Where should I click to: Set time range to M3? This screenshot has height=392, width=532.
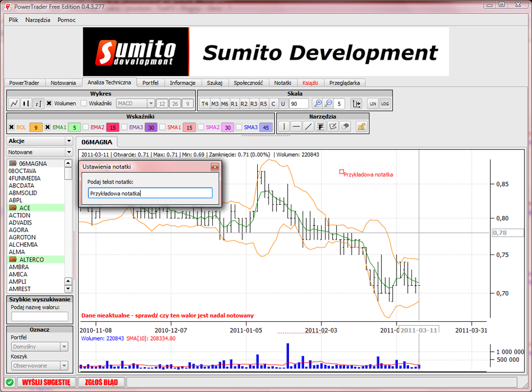(x=215, y=104)
